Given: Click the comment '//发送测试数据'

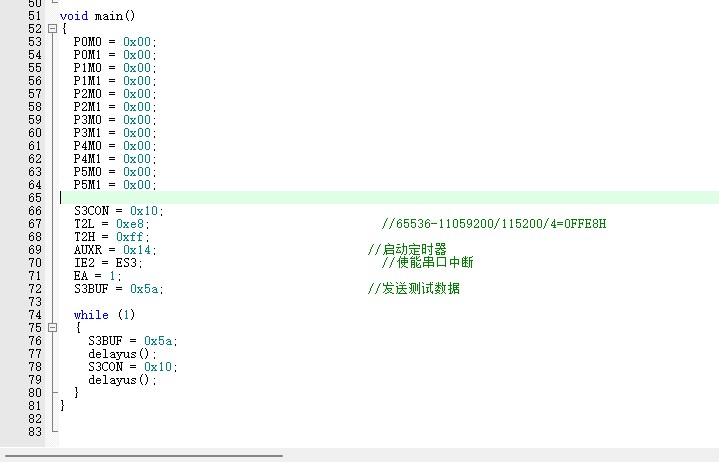Looking at the screenshot, I should [x=414, y=289].
